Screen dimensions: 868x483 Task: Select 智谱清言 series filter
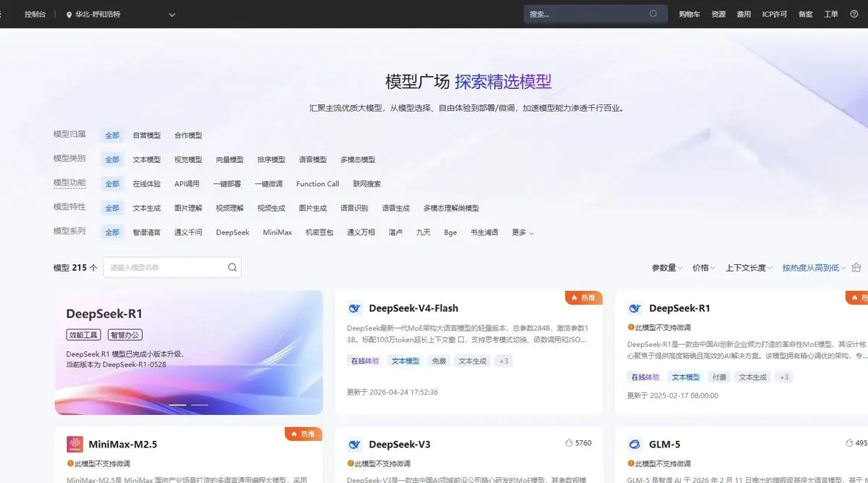tap(147, 232)
